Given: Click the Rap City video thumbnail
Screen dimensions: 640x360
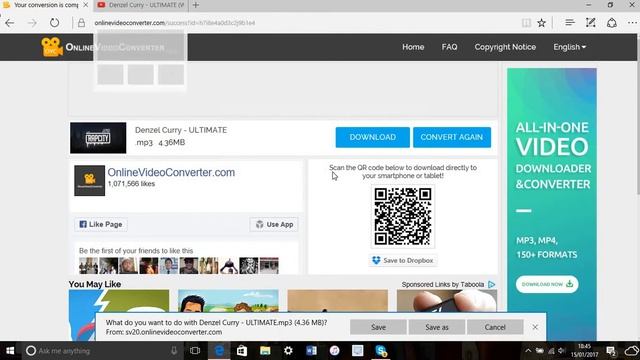Looking at the screenshot, I should tap(98, 138).
